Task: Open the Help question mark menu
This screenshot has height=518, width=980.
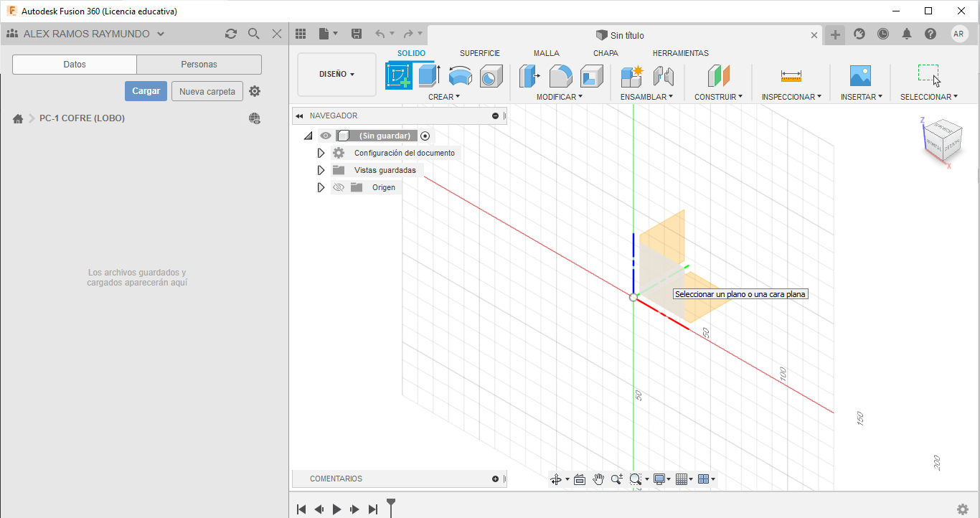Action: [x=930, y=34]
